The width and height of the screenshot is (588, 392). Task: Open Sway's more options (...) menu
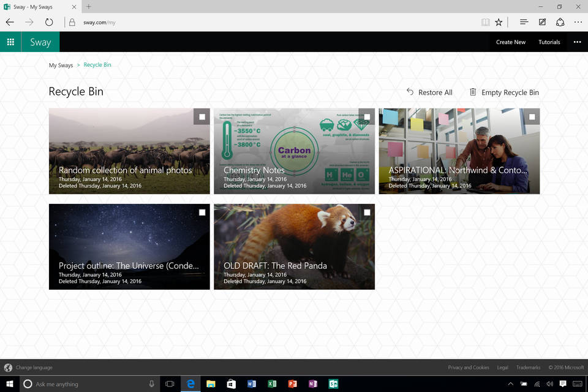click(x=576, y=42)
